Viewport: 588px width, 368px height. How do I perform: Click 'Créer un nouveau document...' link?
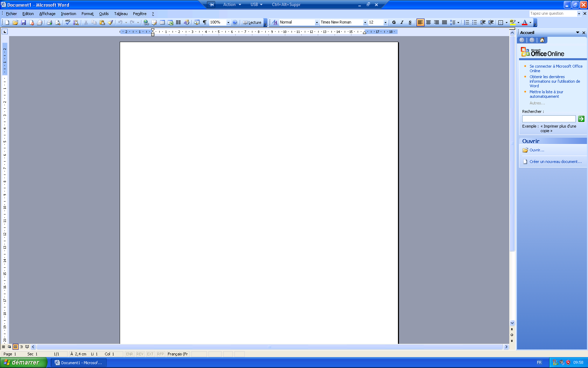(x=555, y=162)
